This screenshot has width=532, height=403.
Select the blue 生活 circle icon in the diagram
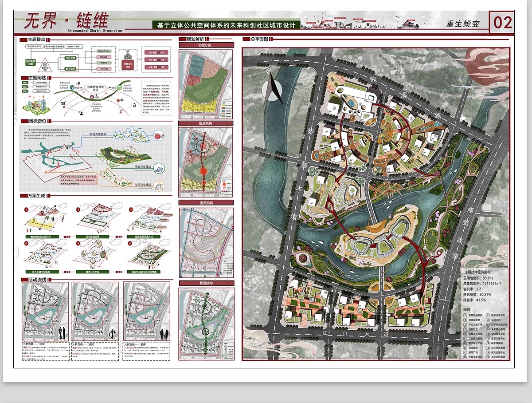(x=72, y=87)
